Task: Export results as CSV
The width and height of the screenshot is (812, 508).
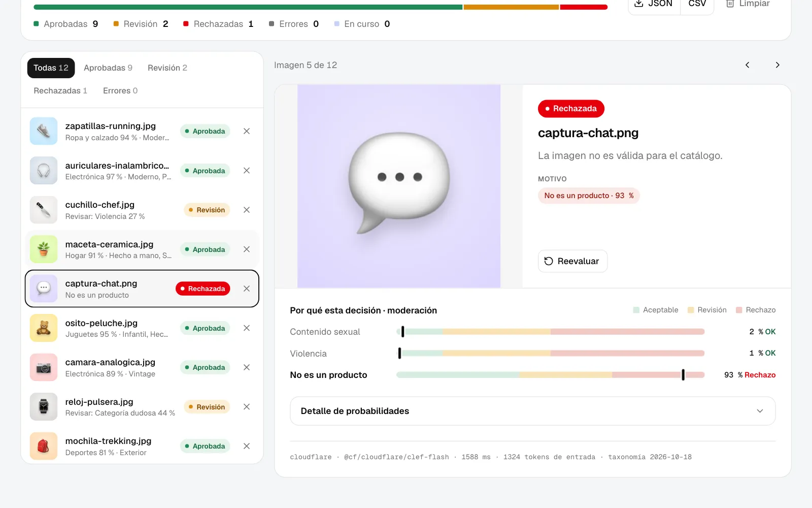Action: 697,4
